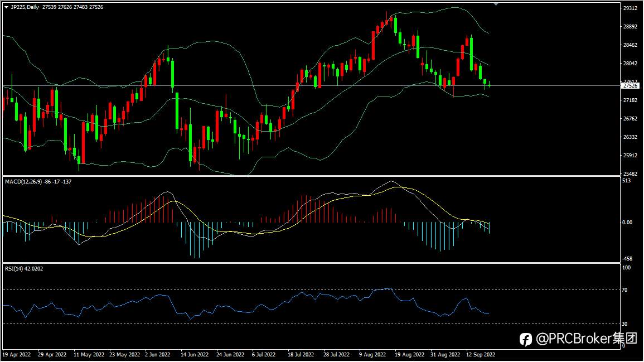Click RSI scale level 100

click(x=626, y=268)
